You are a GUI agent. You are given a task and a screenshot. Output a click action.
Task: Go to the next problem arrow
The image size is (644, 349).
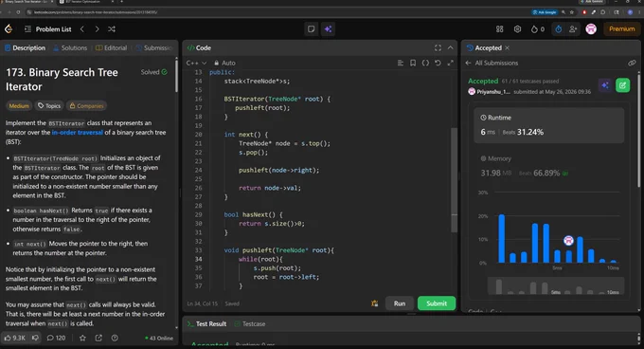pyautogui.click(x=97, y=29)
